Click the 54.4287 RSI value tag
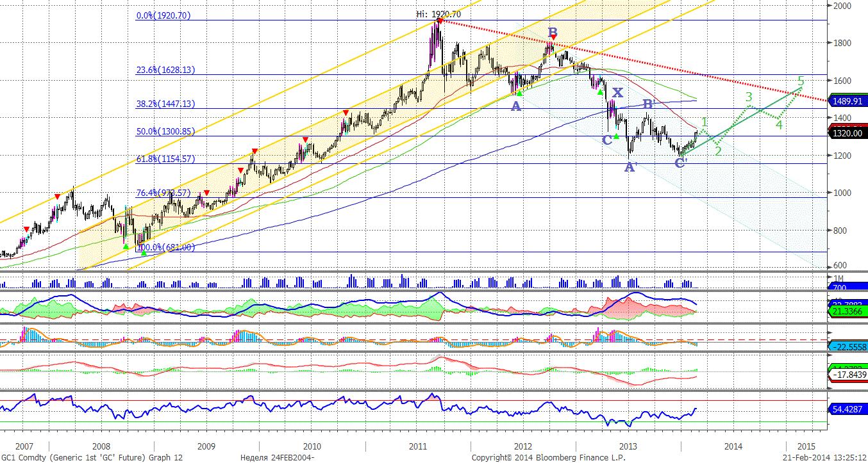868x463 pixels. click(x=847, y=408)
